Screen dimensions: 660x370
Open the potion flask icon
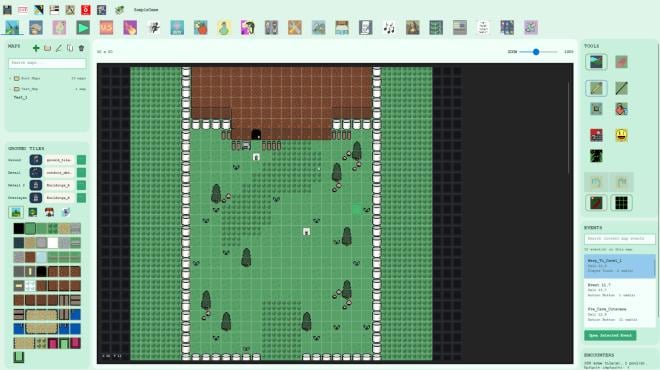point(224,28)
